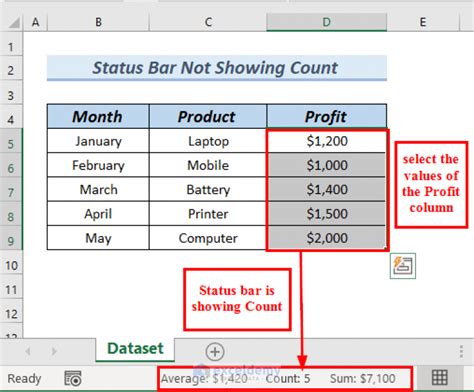
Task: Select row 2 header
Action: [x=11, y=68]
